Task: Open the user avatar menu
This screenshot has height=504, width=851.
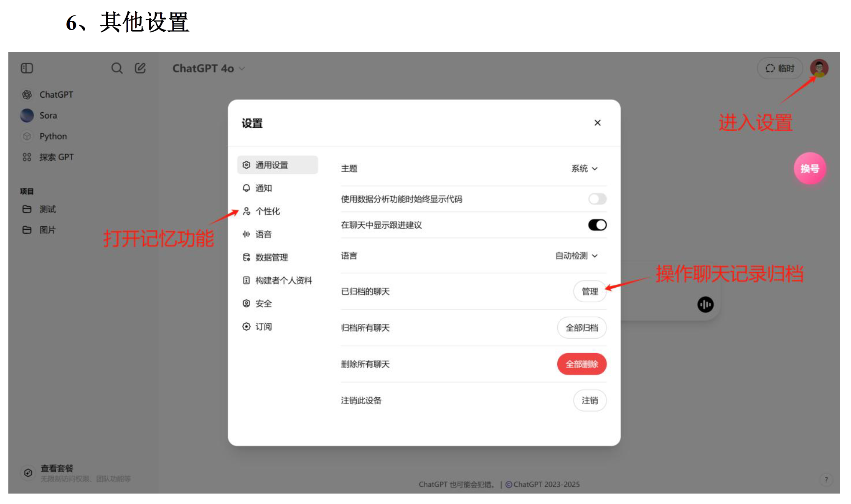Action: pos(820,68)
